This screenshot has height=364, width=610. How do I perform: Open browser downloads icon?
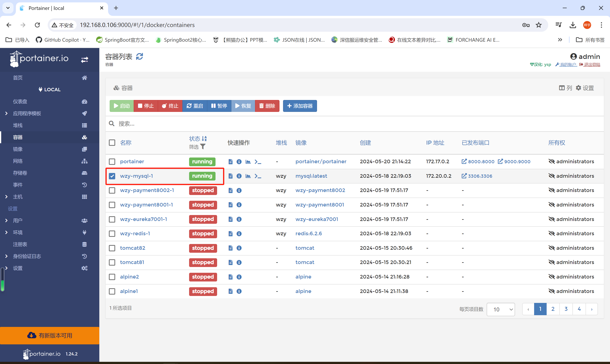pyautogui.click(x=573, y=25)
